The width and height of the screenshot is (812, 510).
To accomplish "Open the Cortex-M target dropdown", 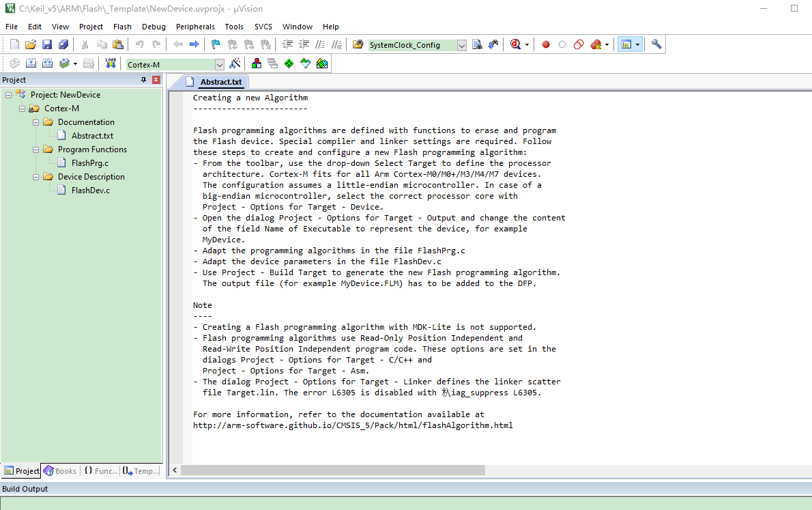I will tap(220, 64).
